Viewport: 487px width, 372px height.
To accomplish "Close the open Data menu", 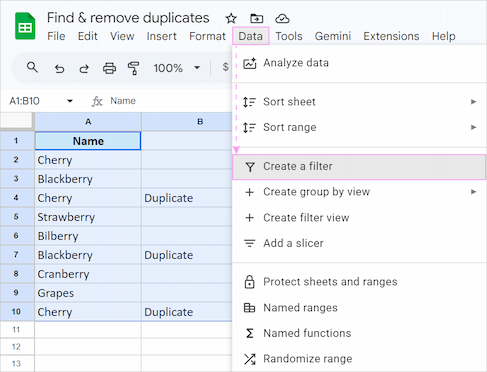I will [251, 36].
